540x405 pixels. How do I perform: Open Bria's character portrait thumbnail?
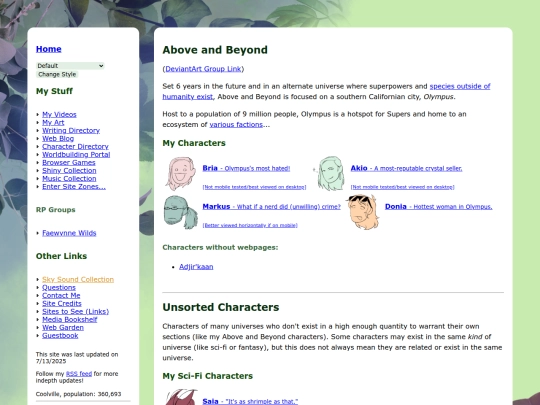tap(181, 173)
